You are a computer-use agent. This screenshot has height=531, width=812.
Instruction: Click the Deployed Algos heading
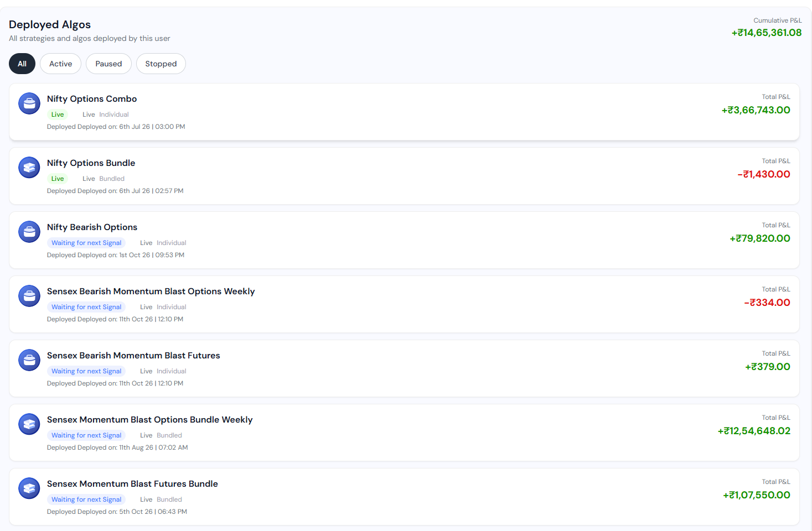click(x=50, y=24)
